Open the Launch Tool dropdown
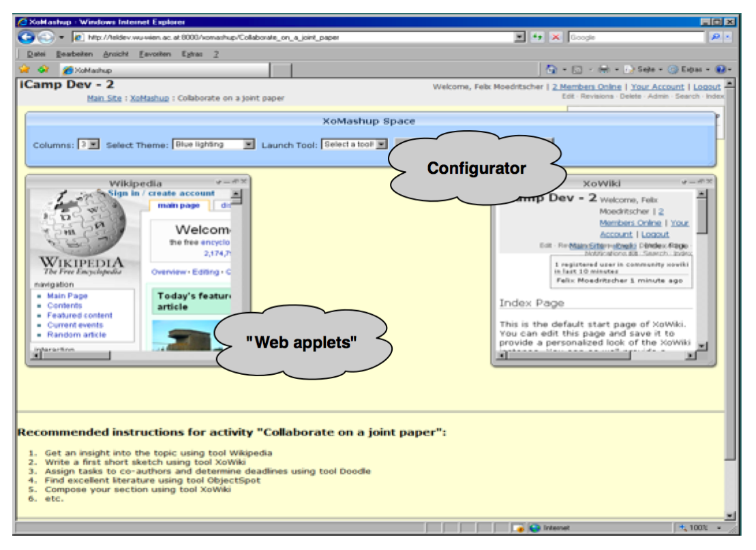Screen dimensions: 756x550 point(354,144)
